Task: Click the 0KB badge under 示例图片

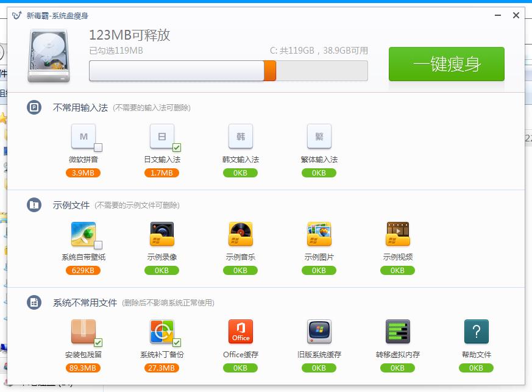Action: pos(319,271)
